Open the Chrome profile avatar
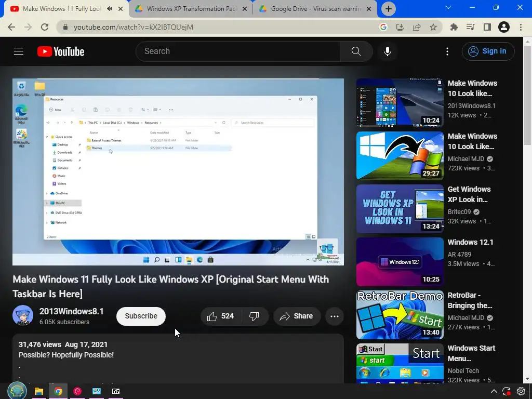The width and height of the screenshot is (532, 399). [504, 27]
